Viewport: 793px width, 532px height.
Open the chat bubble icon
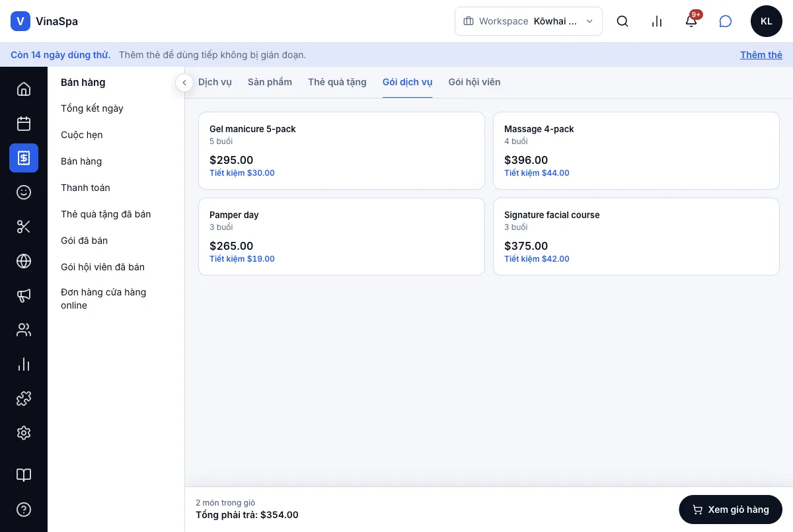[726, 21]
